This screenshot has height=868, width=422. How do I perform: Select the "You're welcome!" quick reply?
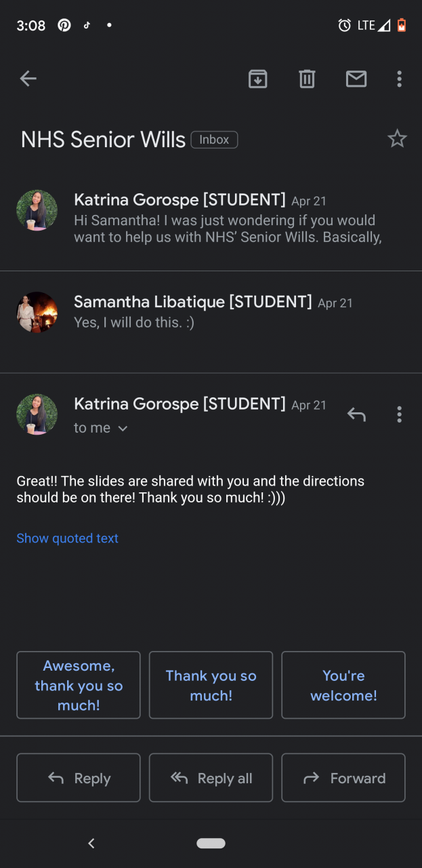(x=343, y=685)
